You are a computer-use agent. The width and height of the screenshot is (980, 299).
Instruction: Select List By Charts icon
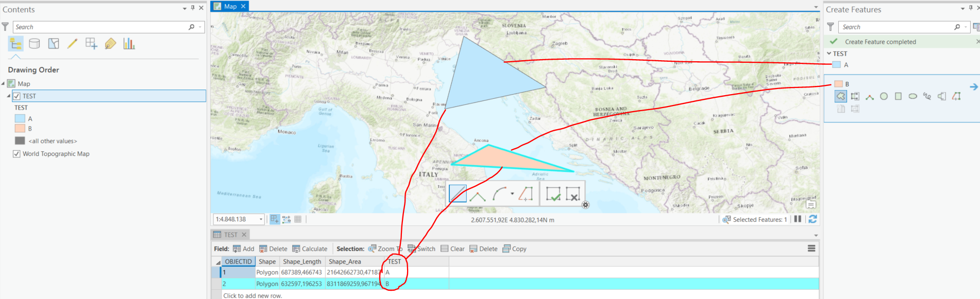[x=129, y=44]
